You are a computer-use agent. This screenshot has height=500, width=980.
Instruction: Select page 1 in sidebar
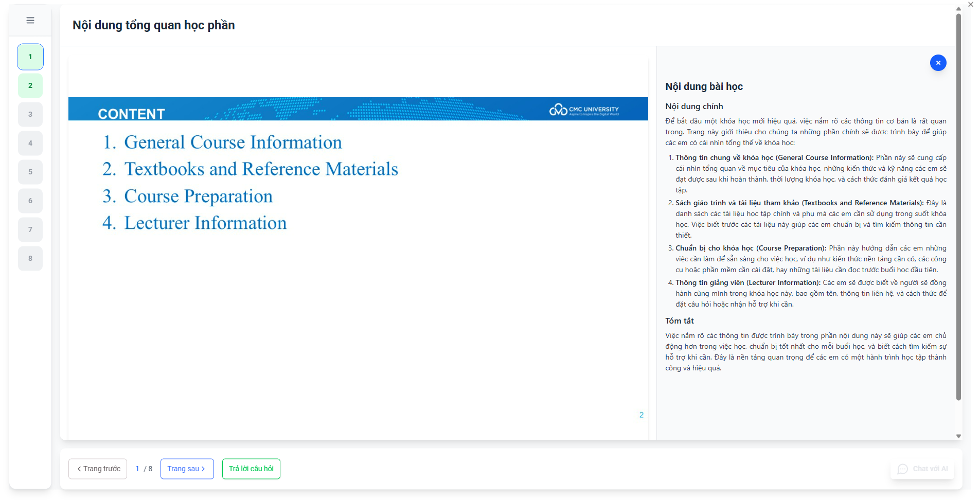[x=30, y=57]
